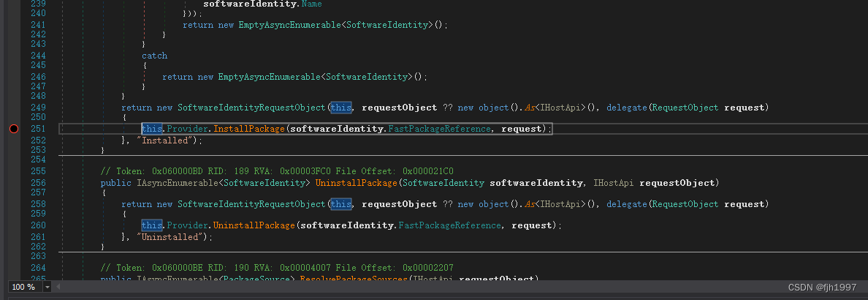
Task: Click the 'catch' keyword on line 244
Action: [154, 56]
